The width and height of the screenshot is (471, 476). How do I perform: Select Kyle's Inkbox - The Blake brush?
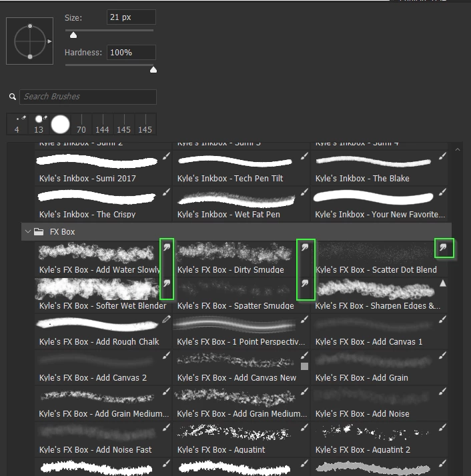pyautogui.click(x=379, y=168)
